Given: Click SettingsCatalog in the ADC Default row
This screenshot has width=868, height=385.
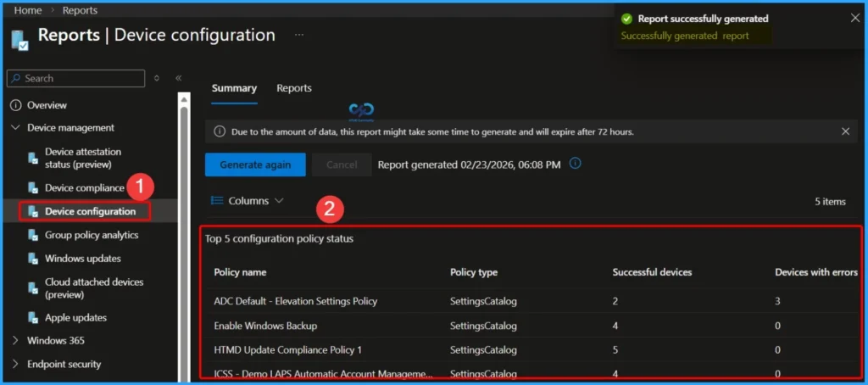Looking at the screenshot, I should 483,302.
